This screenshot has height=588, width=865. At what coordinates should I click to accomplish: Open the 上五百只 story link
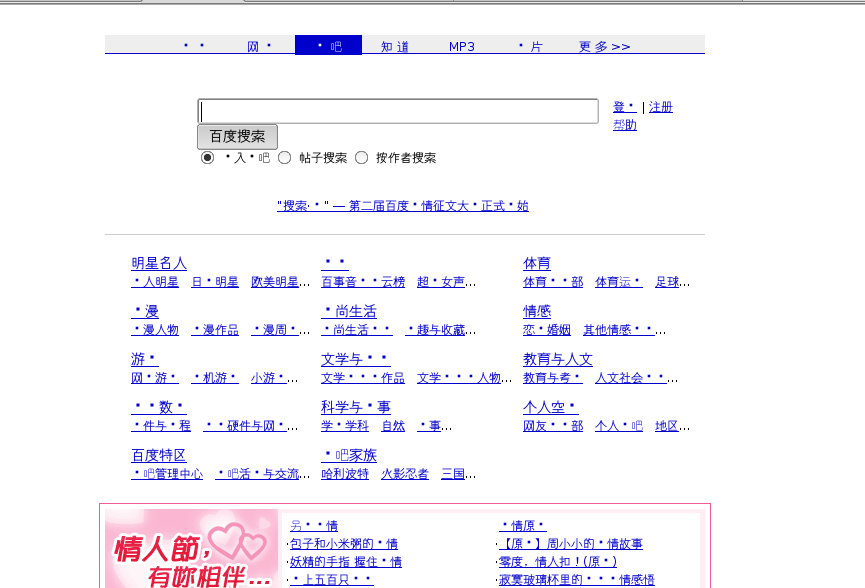[332, 580]
